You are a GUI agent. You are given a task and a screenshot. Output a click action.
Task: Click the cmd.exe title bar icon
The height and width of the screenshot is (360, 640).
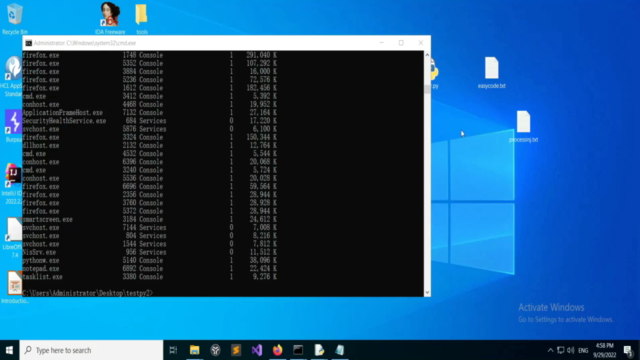[29, 43]
